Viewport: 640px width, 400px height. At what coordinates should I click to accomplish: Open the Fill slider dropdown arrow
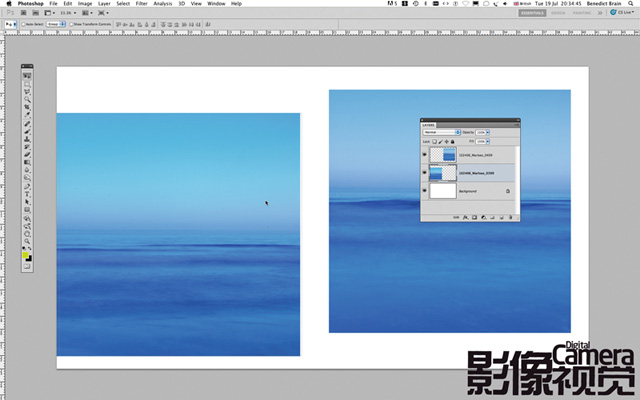488,141
